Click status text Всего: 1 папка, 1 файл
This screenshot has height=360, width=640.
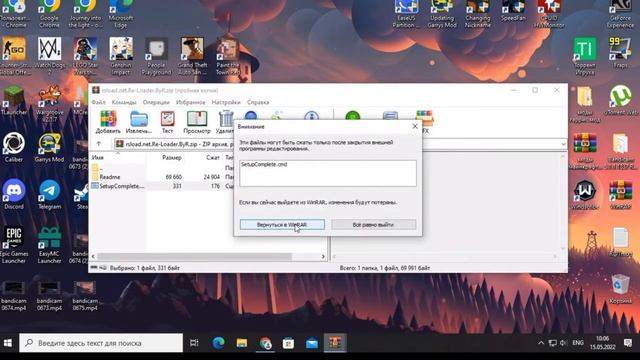pyautogui.click(x=384, y=268)
